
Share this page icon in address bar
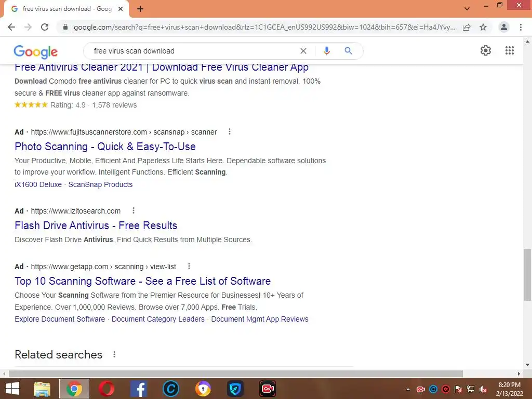click(x=467, y=27)
